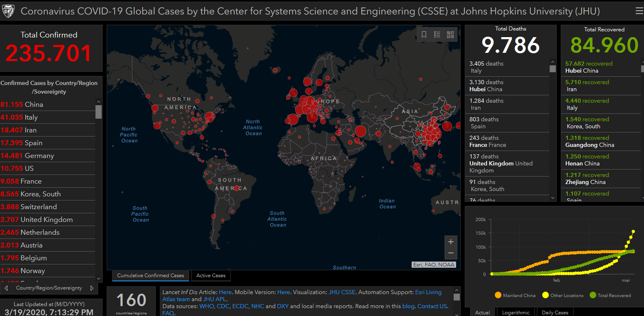Viewport: 644px width, 316px height.
Task: Zoom out on the map with minus
Action: click(x=451, y=253)
